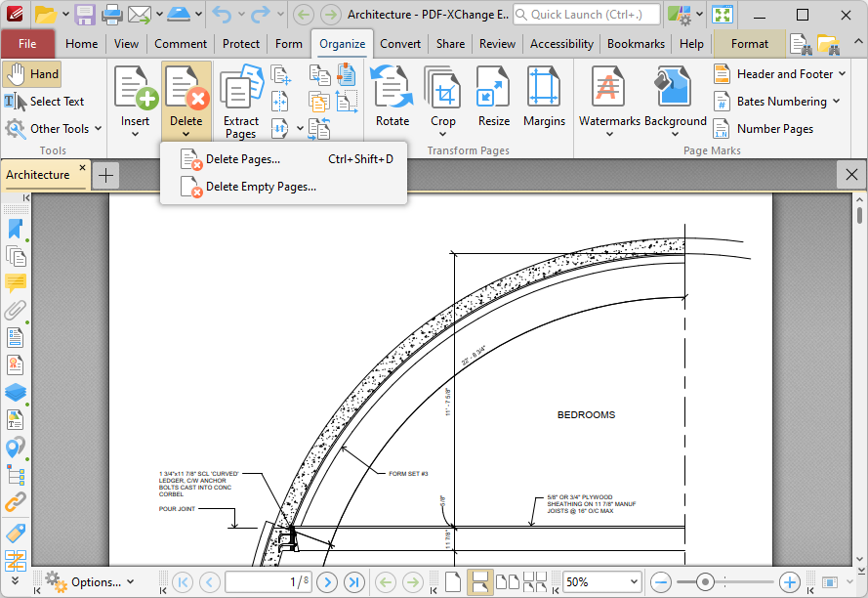Screen dimensions: 868x598
Task: Select the Hand tool
Action: point(31,74)
